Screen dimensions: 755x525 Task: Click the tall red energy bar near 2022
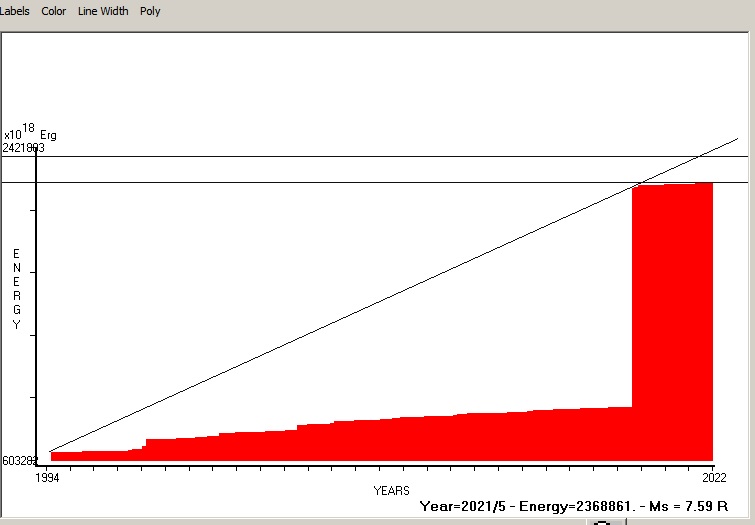(x=672, y=320)
